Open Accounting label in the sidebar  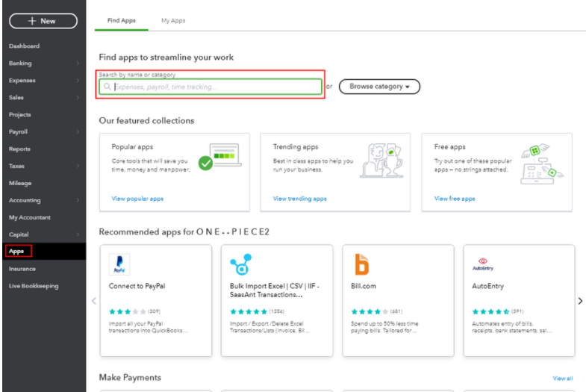(25, 200)
